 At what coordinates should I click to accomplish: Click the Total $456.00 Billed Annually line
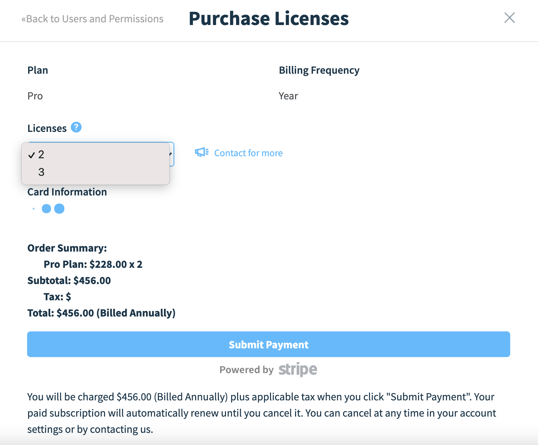[x=101, y=313]
